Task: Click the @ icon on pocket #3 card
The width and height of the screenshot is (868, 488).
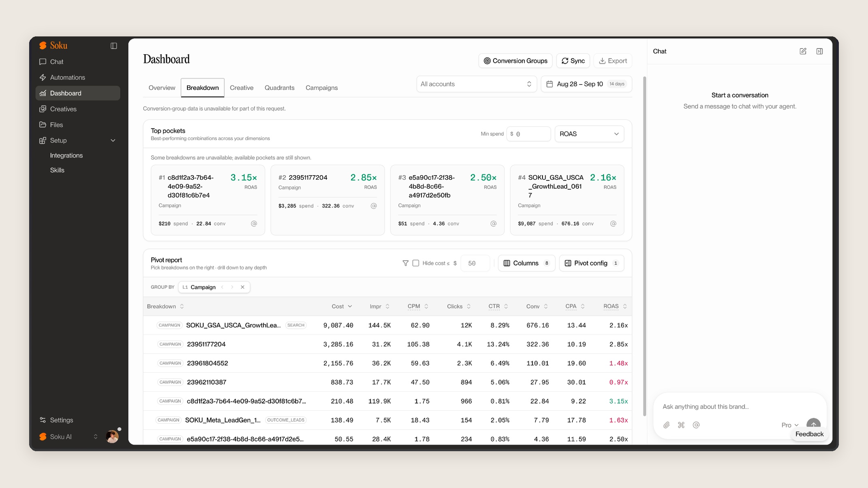Action: tap(493, 224)
